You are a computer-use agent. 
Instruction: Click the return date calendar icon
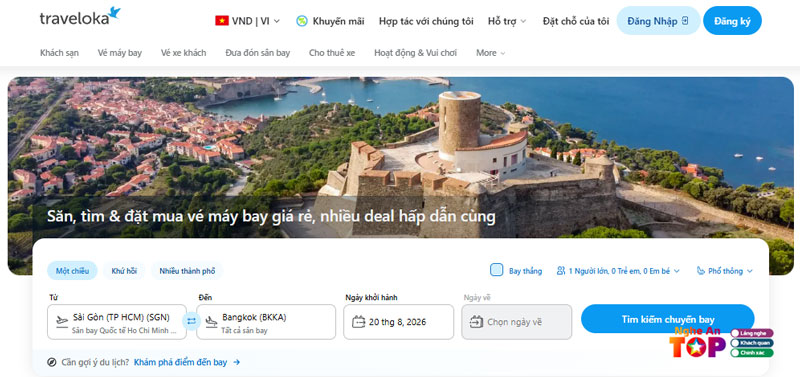pos(477,322)
